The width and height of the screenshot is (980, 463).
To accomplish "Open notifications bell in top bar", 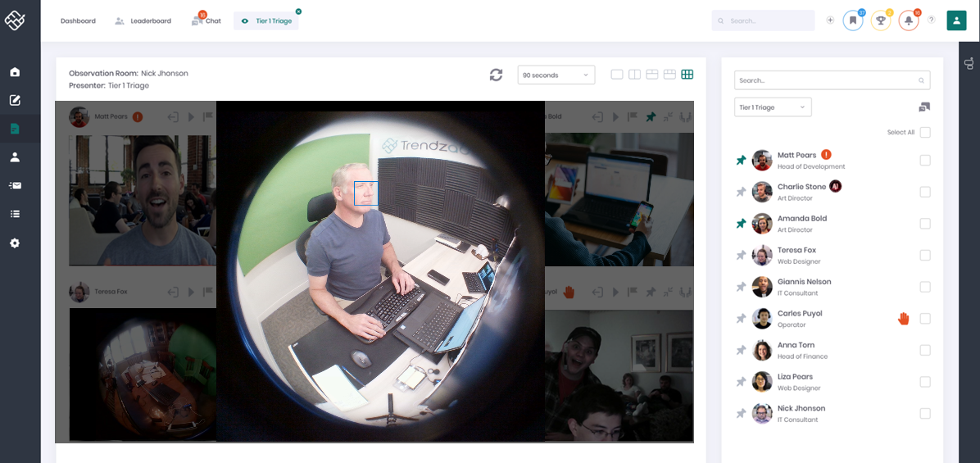I will 908,20.
